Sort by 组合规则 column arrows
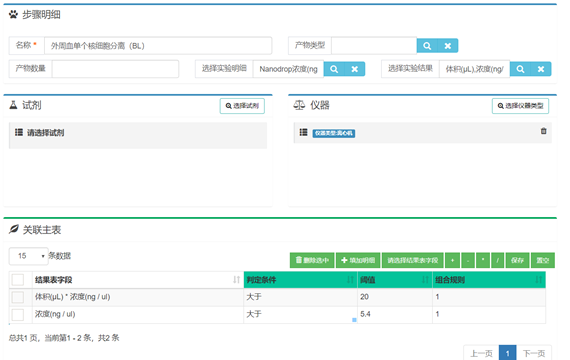Screen dimensions: 570x360 [538, 280]
